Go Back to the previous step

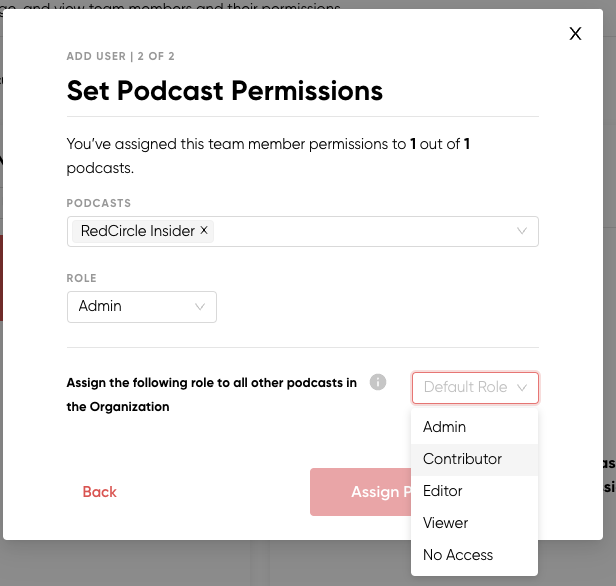click(99, 492)
